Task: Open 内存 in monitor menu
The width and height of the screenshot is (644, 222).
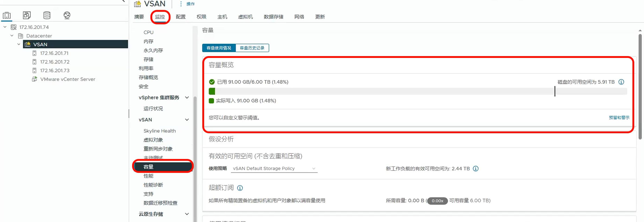Action: click(149, 41)
